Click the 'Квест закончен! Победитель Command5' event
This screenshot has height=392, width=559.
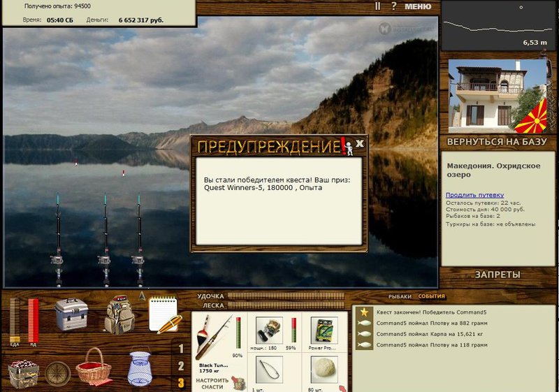pos(431,312)
